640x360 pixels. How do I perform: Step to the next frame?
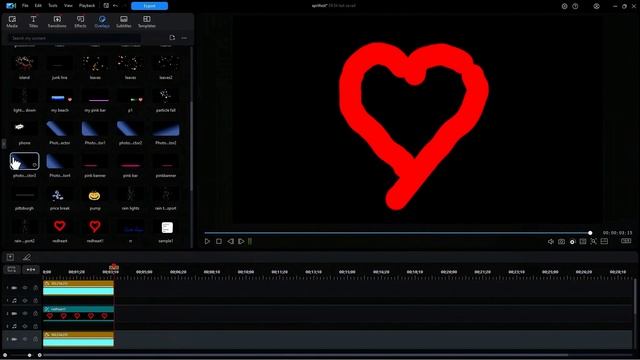[x=241, y=241]
